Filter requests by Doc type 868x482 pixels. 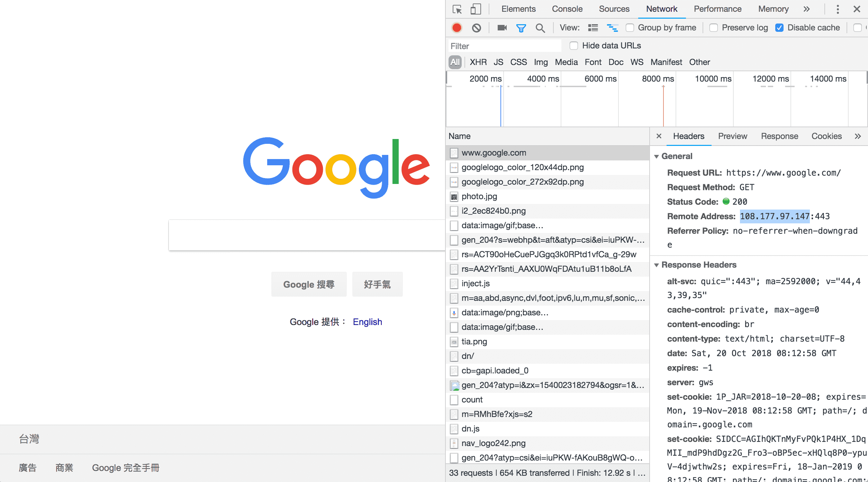[616, 62]
